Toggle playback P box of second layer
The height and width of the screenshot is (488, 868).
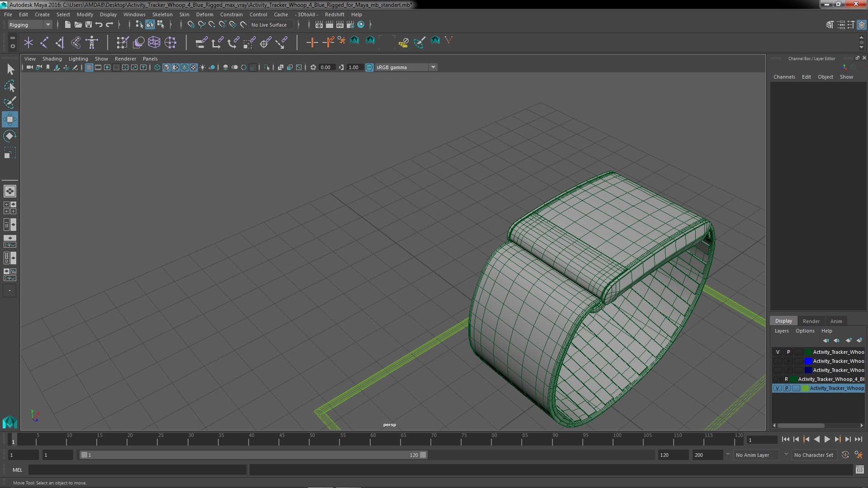(788, 361)
